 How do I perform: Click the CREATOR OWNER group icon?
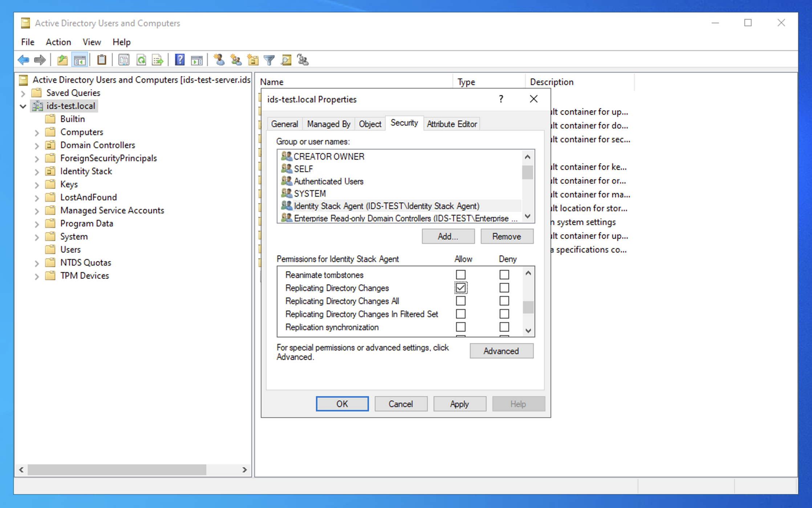tap(287, 156)
